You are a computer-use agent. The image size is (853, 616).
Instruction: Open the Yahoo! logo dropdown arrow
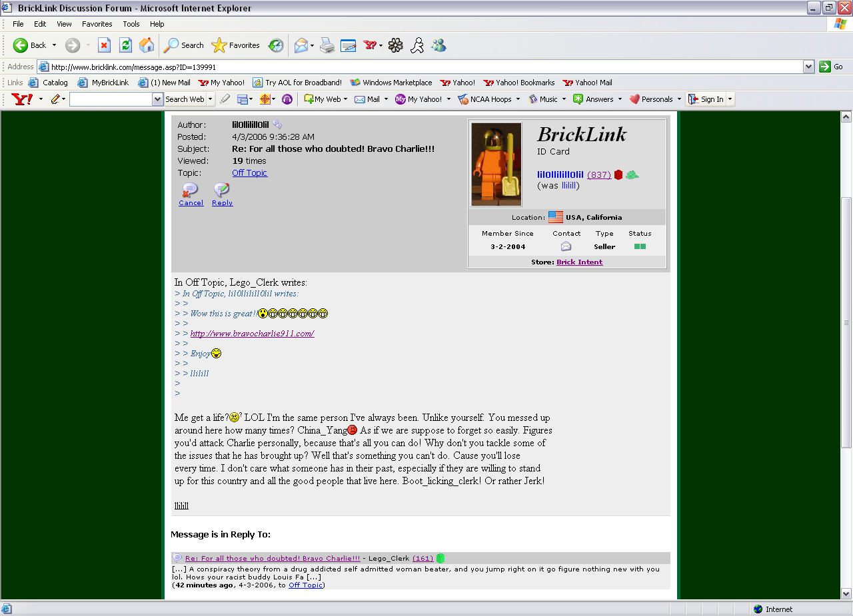tap(41, 99)
